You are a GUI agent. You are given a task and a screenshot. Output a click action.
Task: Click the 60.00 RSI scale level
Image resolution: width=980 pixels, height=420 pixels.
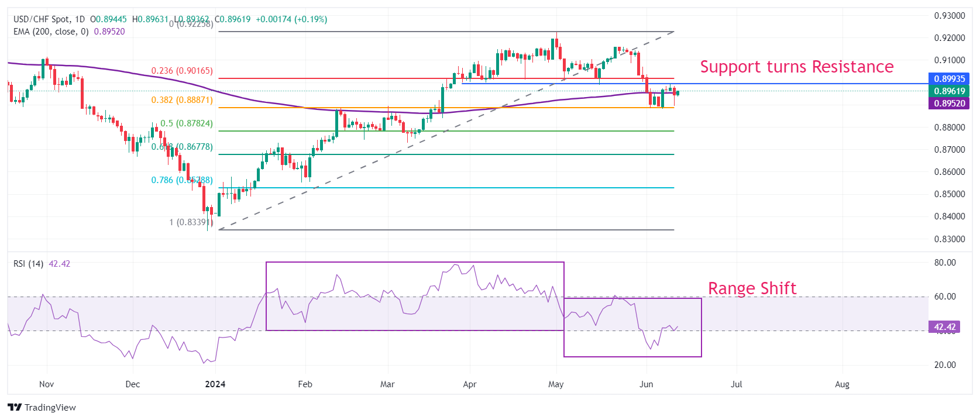coord(945,297)
